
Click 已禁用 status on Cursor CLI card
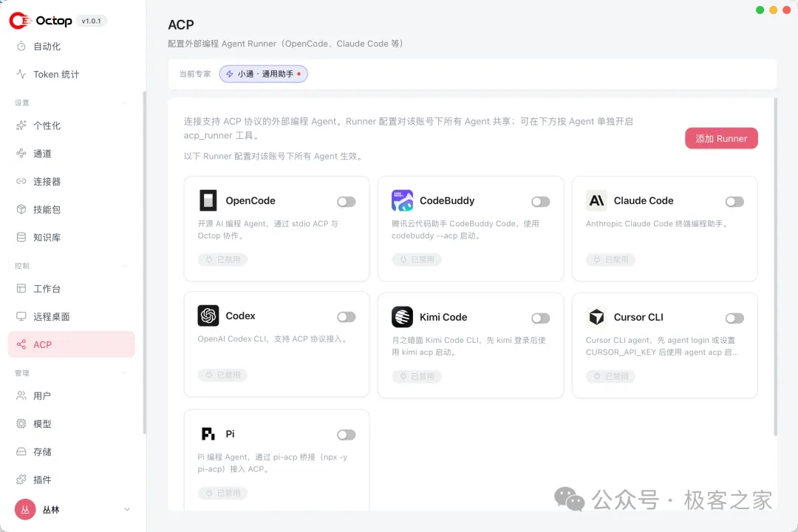tap(611, 377)
